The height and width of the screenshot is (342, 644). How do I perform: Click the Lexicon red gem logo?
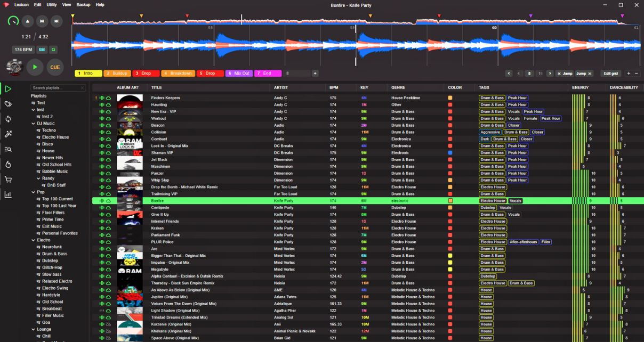click(x=6, y=5)
